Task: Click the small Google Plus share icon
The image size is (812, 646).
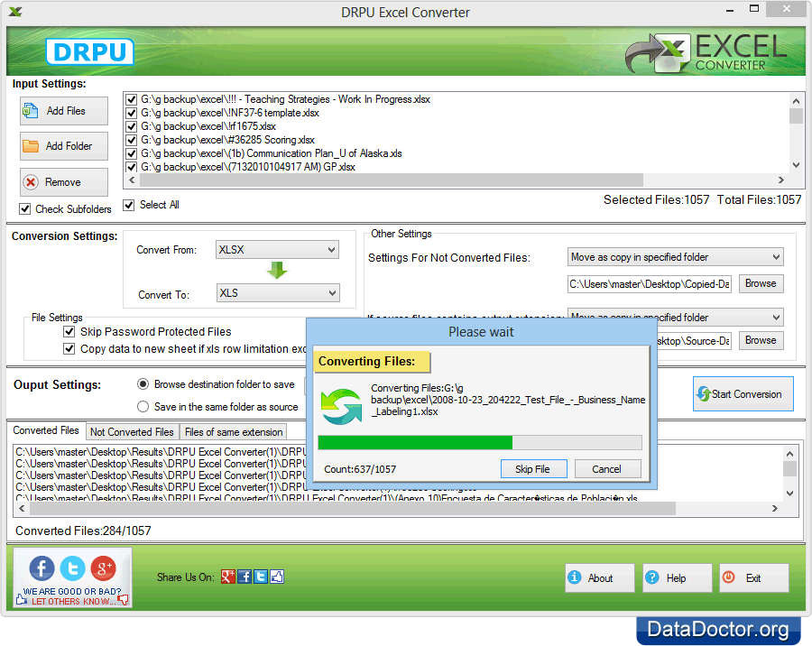Action: (228, 577)
